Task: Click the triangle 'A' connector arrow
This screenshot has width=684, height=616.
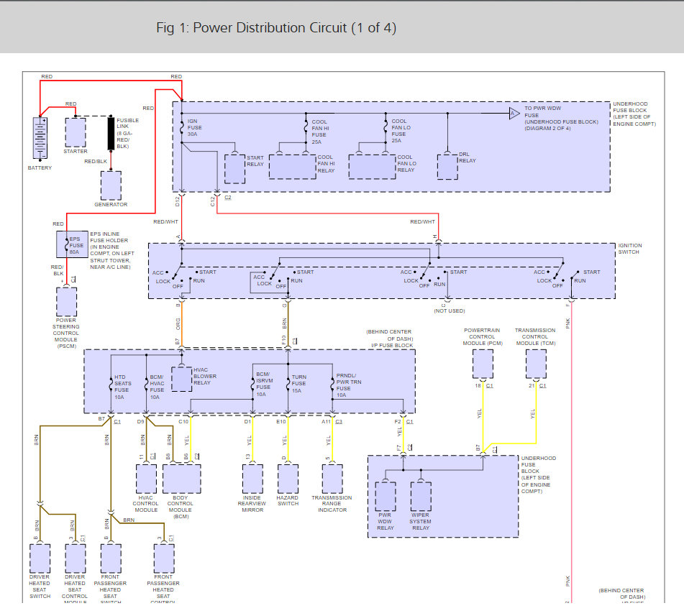Action: point(514,114)
